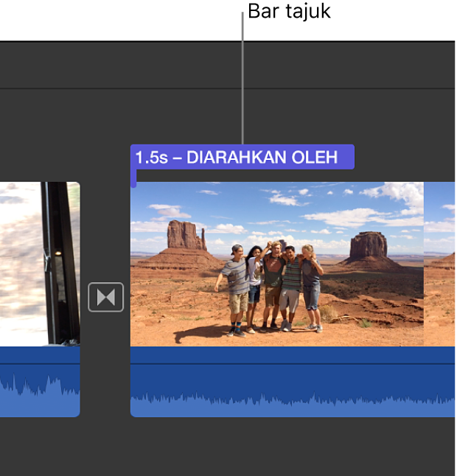Click the group of friends in the clip thumbnail
This screenshot has height=476, width=457.
269,288
